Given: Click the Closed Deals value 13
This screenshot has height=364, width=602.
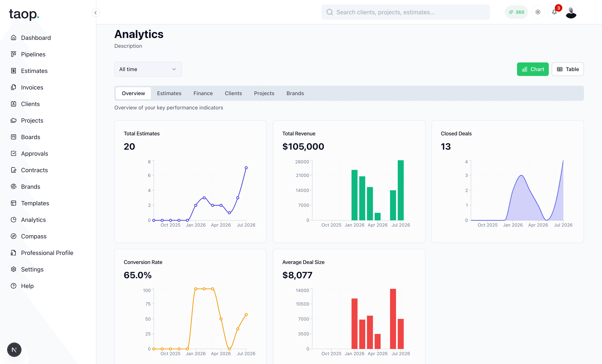Looking at the screenshot, I should click(x=446, y=147).
